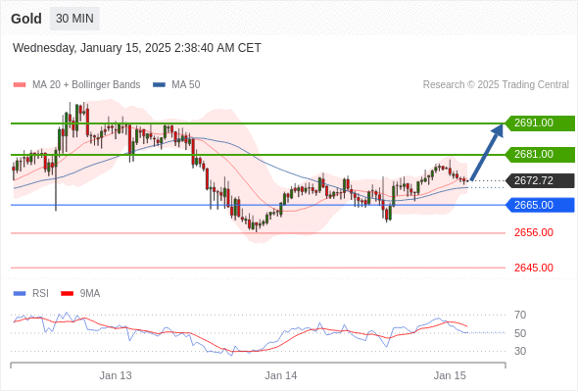Click the 9MA legend swatch
Viewport: 578px width, 392px height.
(x=67, y=294)
